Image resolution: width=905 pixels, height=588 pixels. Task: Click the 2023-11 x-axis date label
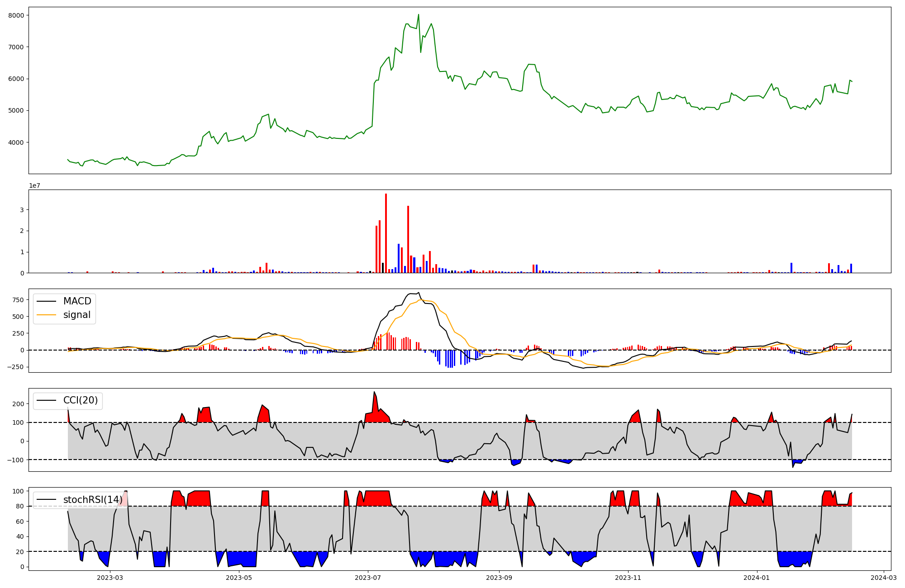click(x=628, y=578)
